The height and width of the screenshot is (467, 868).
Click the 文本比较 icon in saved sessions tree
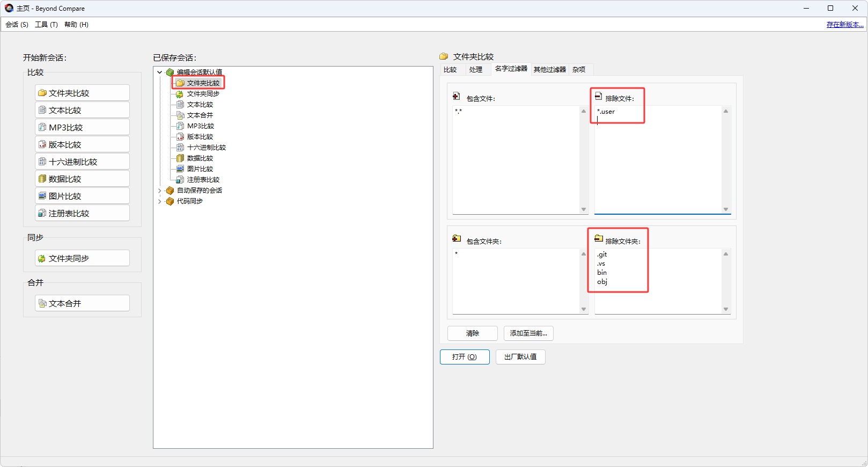point(180,105)
